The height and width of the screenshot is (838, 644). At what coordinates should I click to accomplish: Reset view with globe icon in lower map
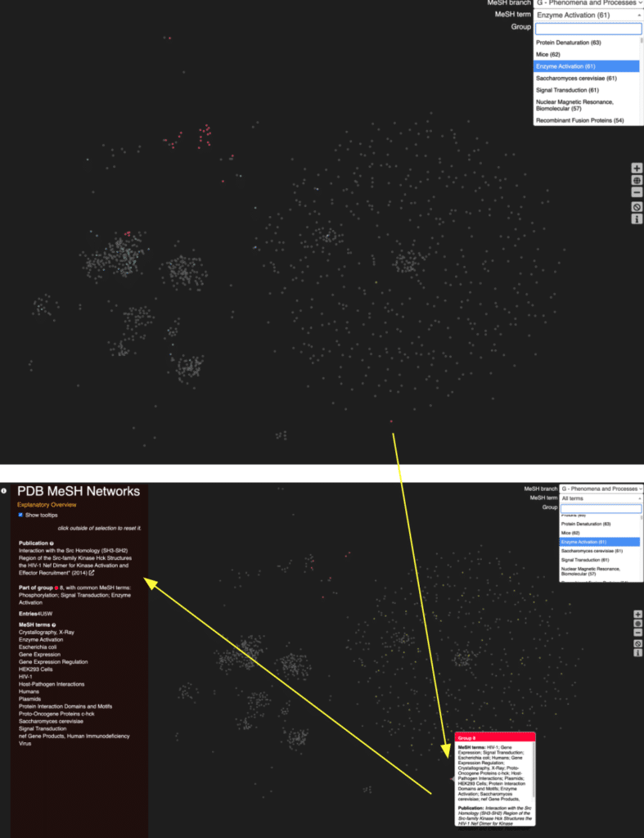pos(637,624)
